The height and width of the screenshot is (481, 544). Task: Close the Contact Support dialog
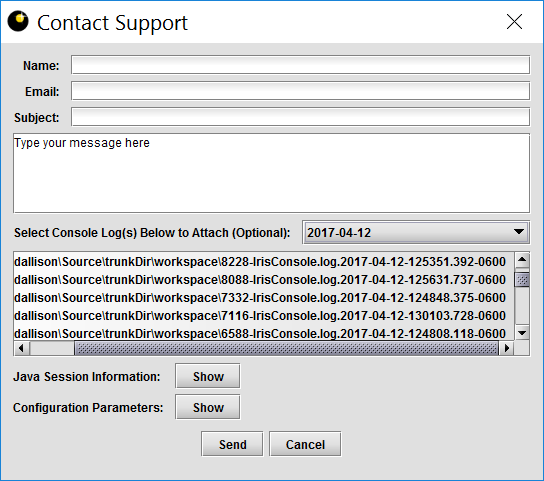click(514, 22)
